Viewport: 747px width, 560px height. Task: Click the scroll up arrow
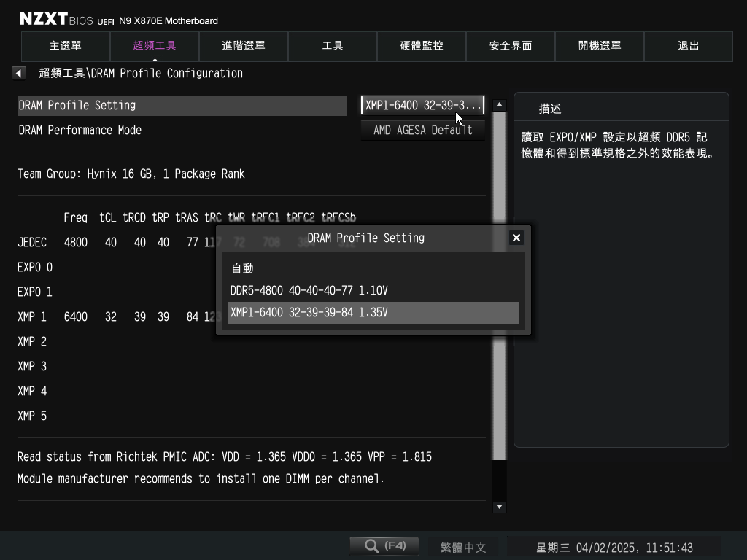(x=499, y=104)
